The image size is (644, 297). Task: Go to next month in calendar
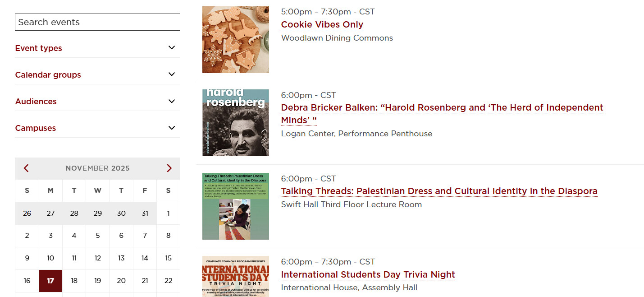point(169,168)
